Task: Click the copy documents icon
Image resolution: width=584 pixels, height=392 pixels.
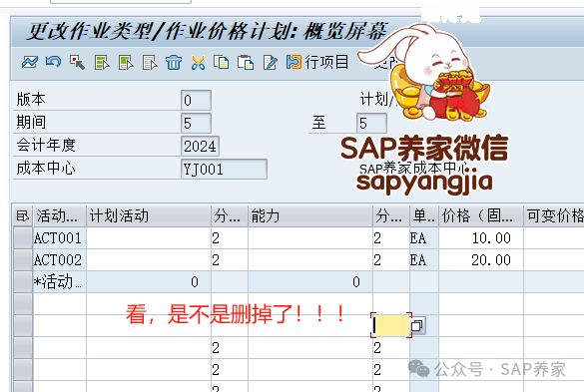Action: point(222,62)
